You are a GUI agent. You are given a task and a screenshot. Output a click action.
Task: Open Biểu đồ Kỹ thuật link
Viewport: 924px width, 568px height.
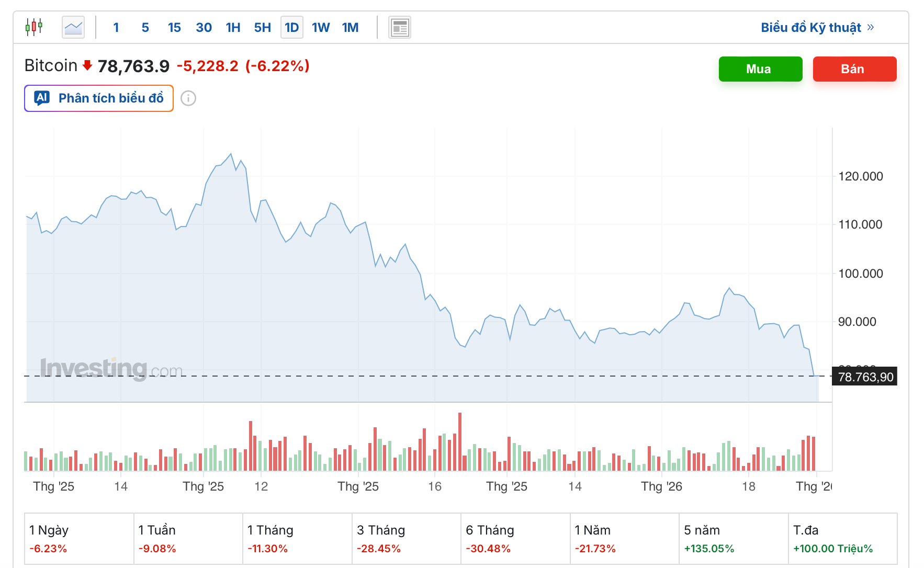(810, 27)
